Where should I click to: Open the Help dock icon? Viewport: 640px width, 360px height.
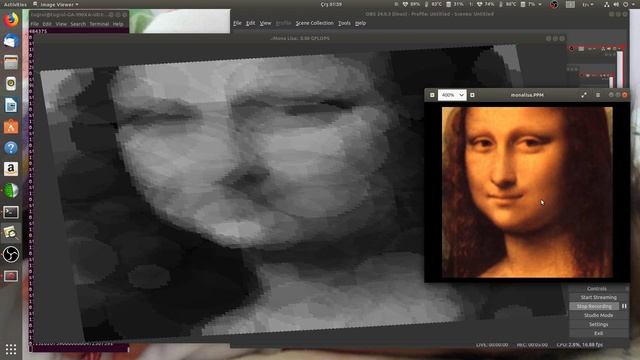(11, 148)
